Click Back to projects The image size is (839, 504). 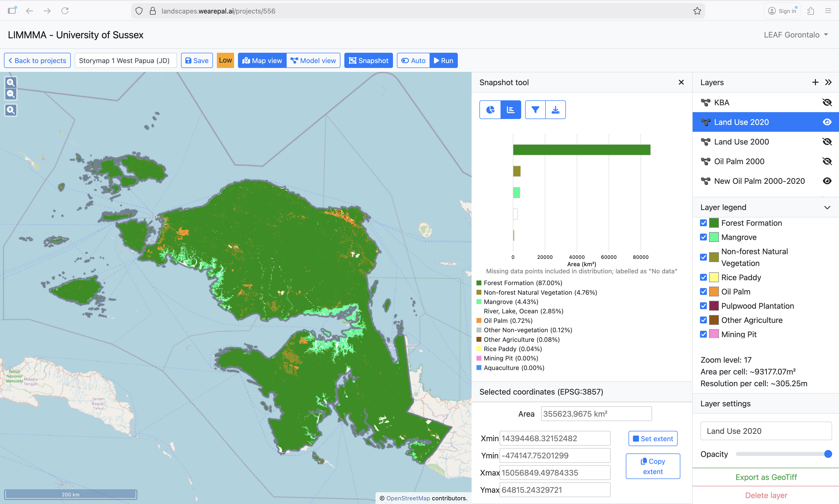(x=37, y=60)
